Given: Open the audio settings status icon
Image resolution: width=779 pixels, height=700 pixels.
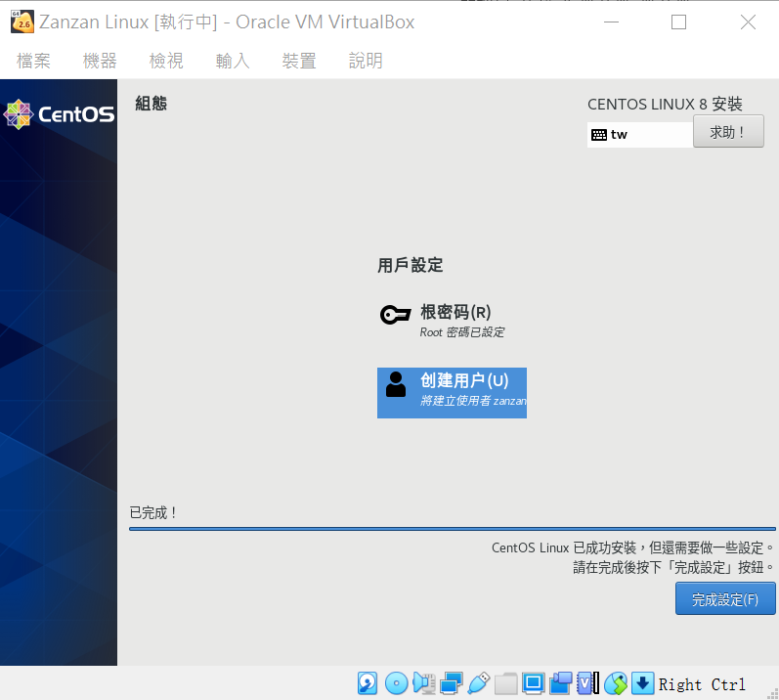Looking at the screenshot, I should [x=424, y=683].
